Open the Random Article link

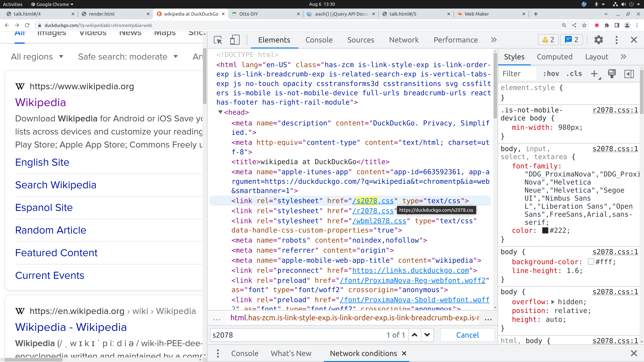click(51, 230)
